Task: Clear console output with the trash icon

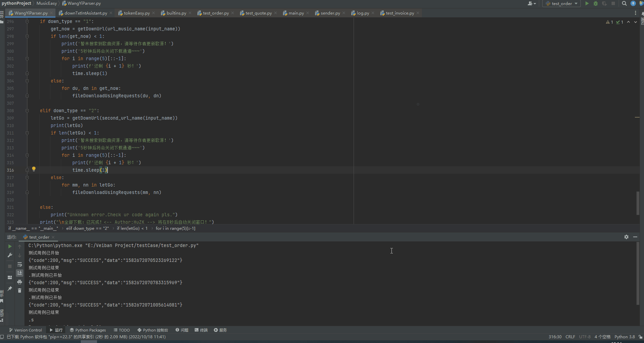Action: (x=20, y=291)
